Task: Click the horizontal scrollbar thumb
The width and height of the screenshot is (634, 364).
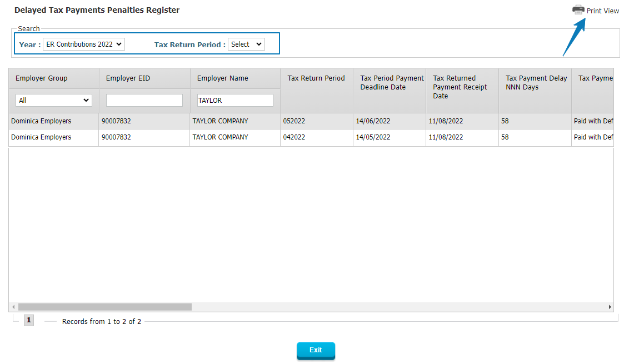Action: [104, 307]
